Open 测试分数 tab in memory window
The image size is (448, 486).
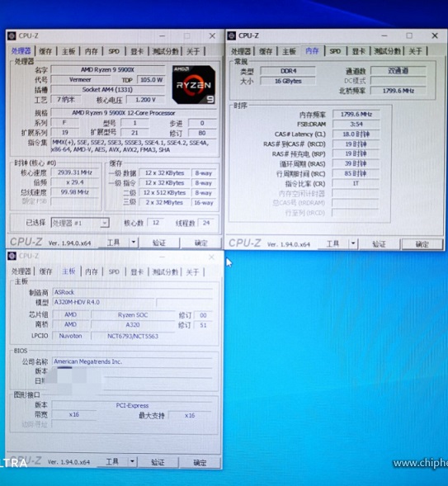387,51
